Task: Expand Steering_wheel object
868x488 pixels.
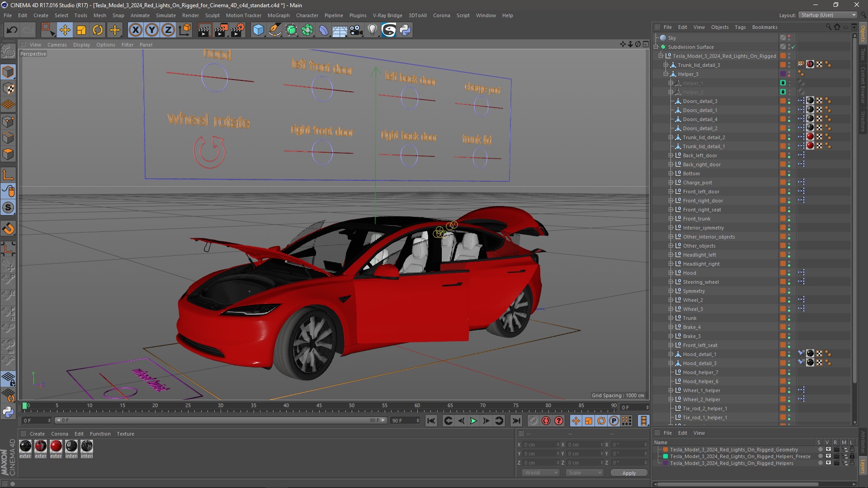Action: [x=671, y=282]
